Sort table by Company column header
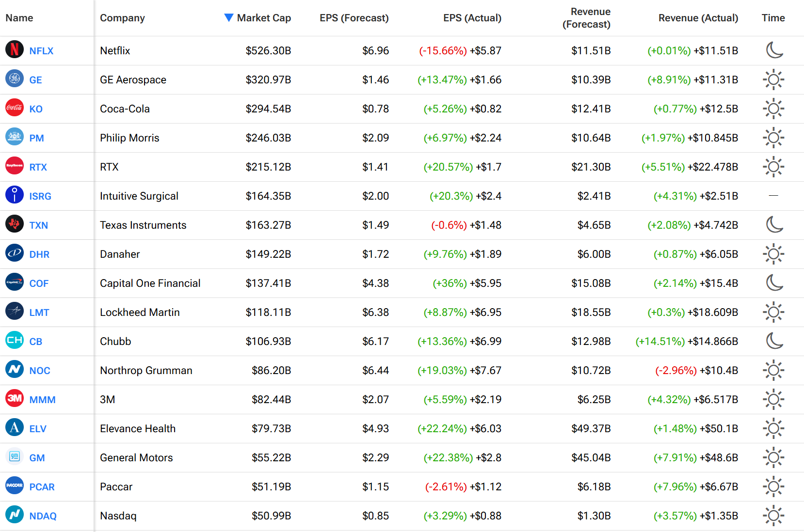Image resolution: width=804 pixels, height=532 pixels. pyautogui.click(x=122, y=18)
